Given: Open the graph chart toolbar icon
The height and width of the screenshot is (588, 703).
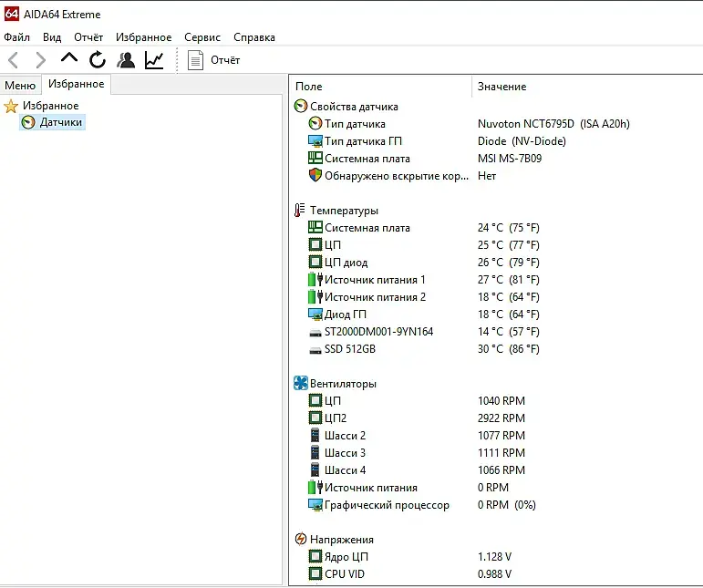Looking at the screenshot, I should (154, 60).
